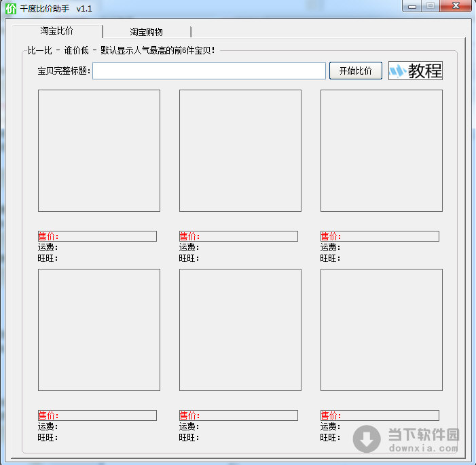Switch to the 淘宝购物 tab
Image resolution: width=476 pixels, height=465 pixels.
click(x=147, y=32)
